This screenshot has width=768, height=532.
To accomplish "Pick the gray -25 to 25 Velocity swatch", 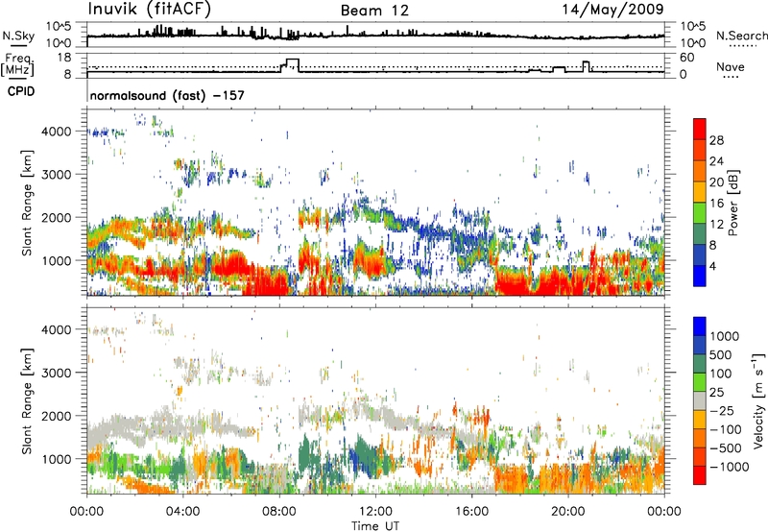I will coord(700,400).
